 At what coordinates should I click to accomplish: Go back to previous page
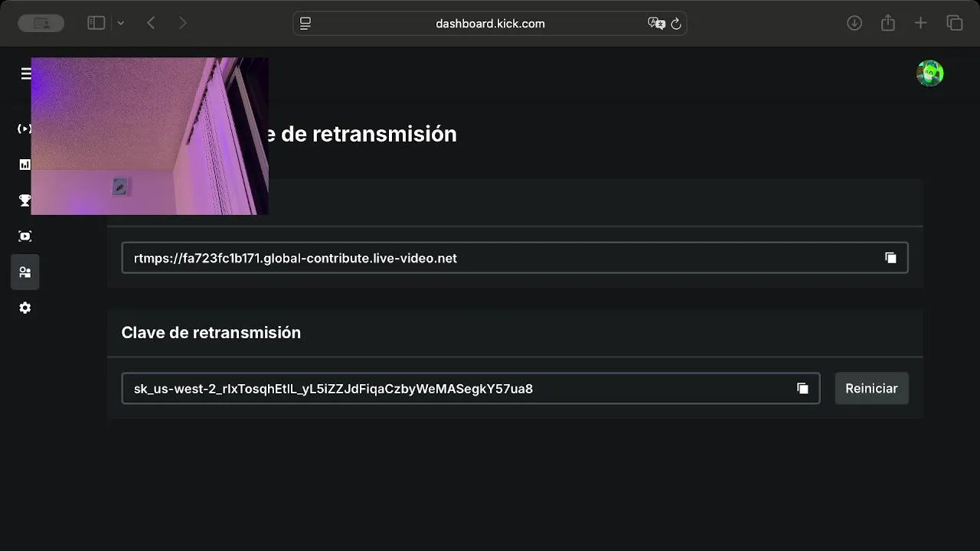tap(151, 23)
